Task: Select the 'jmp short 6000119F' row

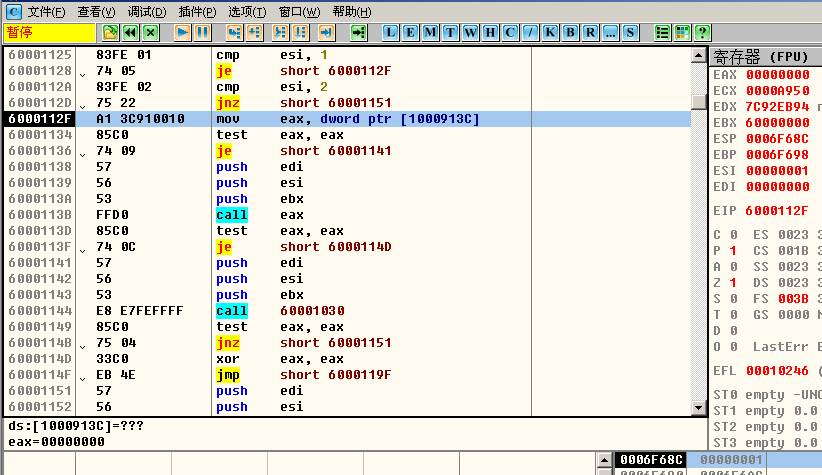Action: (x=347, y=375)
